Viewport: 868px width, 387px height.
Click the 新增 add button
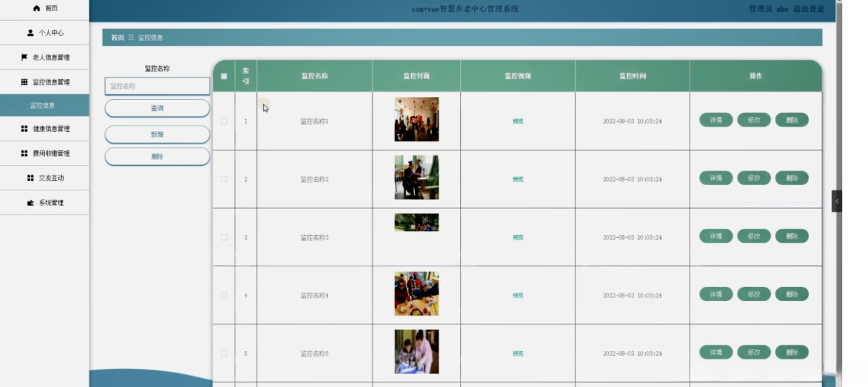(158, 135)
